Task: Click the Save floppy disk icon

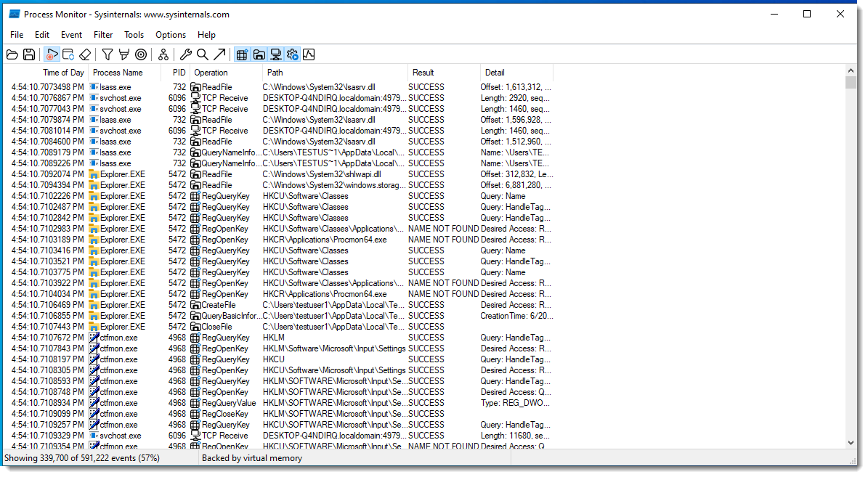Action: pyautogui.click(x=29, y=54)
